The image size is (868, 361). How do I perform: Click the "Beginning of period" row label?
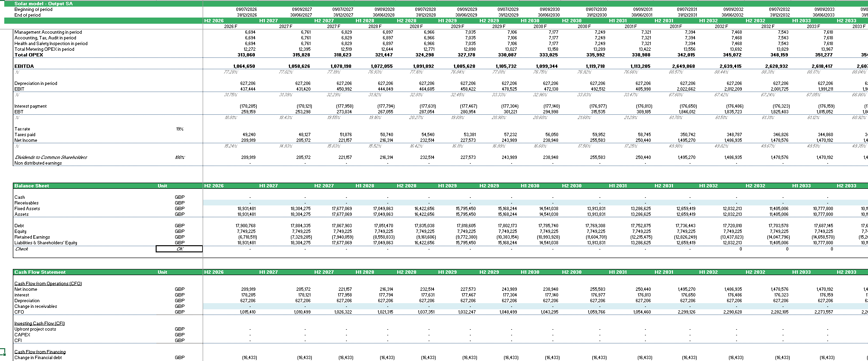(x=33, y=9)
